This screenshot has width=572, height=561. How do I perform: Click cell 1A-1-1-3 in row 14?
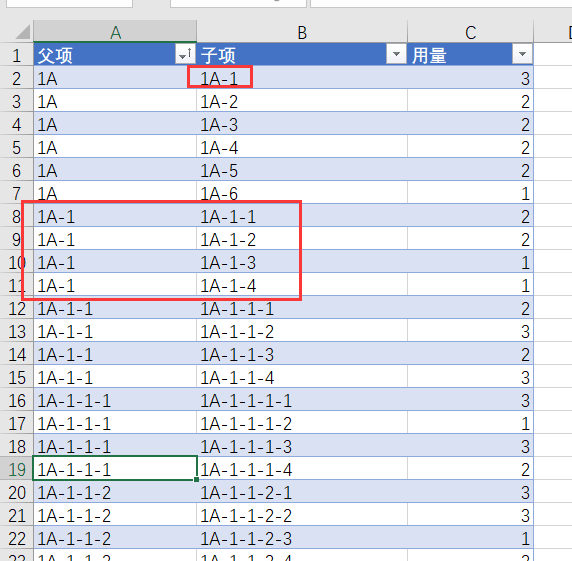302,354
